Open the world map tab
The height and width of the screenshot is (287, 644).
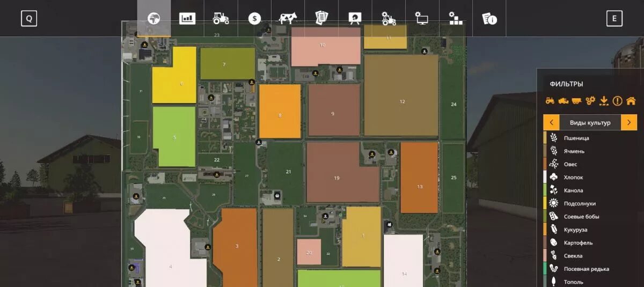tap(154, 18)
